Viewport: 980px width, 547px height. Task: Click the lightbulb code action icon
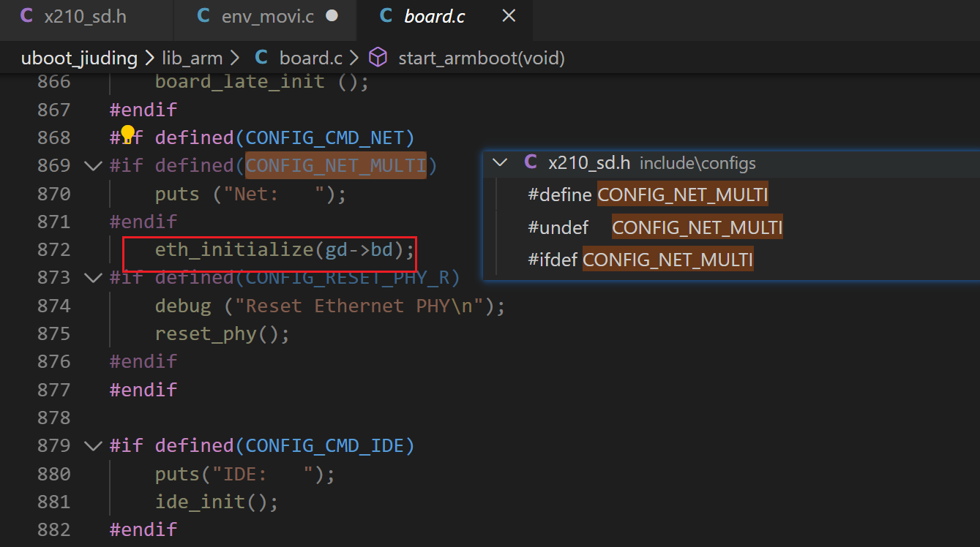click(128, 133)
